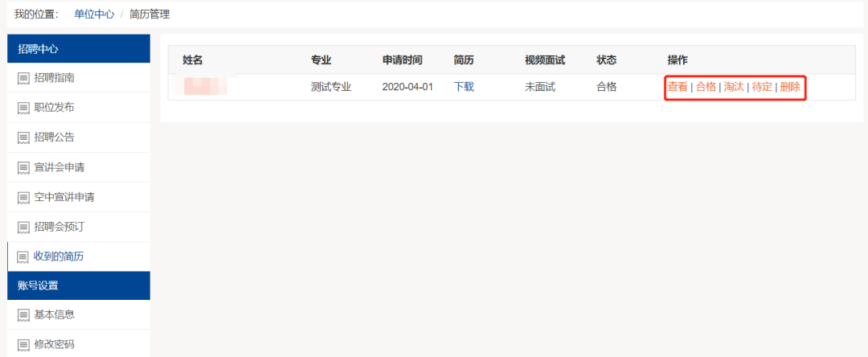Click the list icon beside 招聘公告
This screenshot has width=868, height=357.
point(23,137)
